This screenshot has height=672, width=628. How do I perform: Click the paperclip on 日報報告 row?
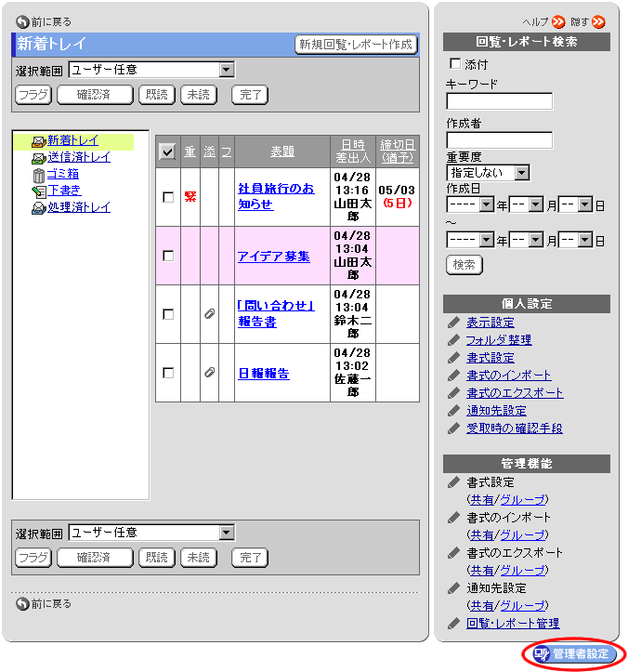(209, 373)
